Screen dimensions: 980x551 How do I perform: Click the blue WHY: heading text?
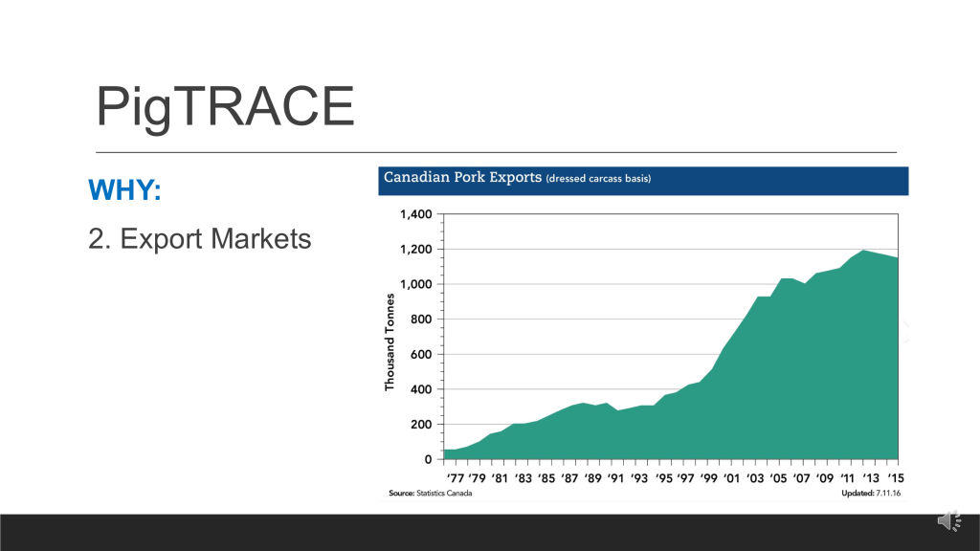[124, 189]
